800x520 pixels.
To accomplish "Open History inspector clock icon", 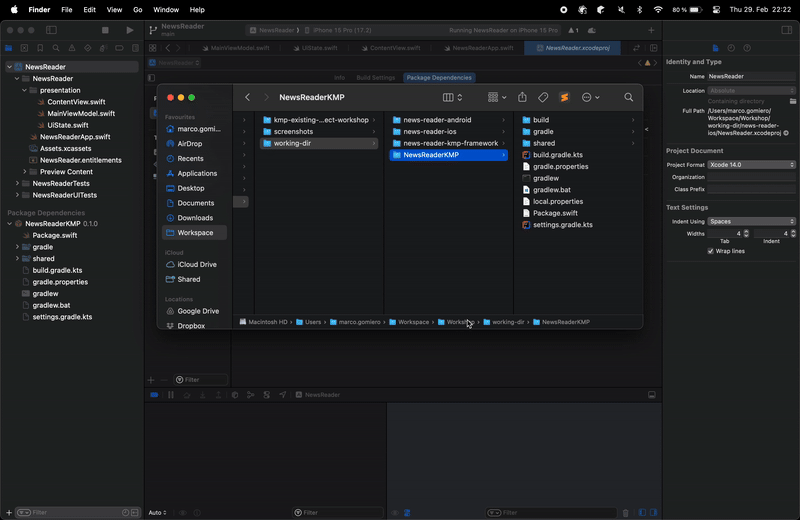I will click(x=731, y=48).
